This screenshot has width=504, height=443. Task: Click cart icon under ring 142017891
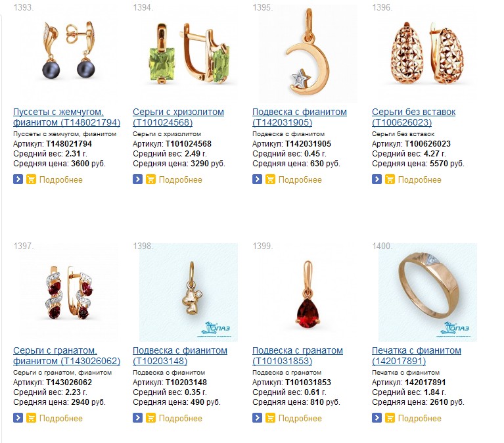click(390, 417)
